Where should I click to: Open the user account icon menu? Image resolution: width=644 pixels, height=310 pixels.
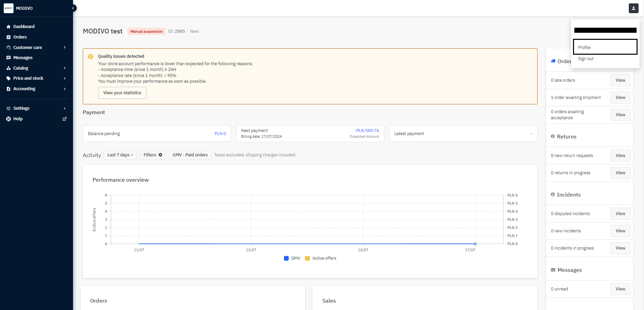tap(634, 8)
